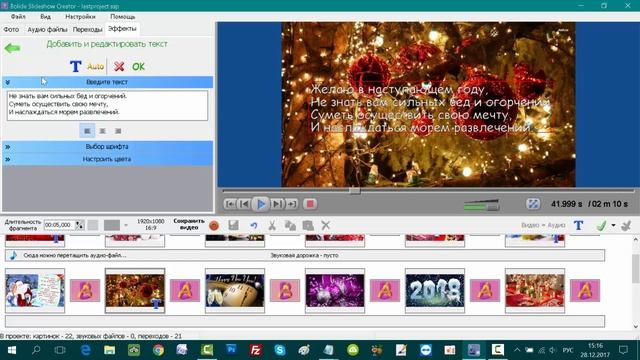The width and height of the screenshot is (640, 360).
Task: Click the orange record disc icon
Action: coord(214,225)
